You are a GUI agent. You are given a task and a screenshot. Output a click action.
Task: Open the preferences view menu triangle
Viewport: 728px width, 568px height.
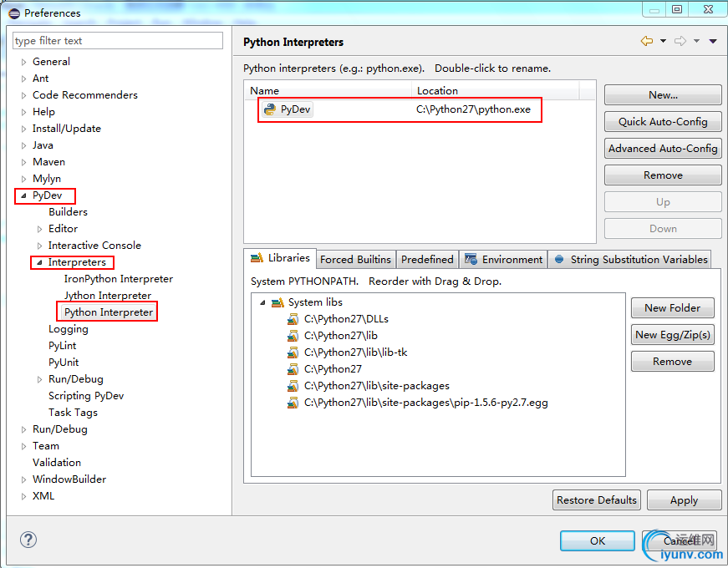tap(713, 41)
